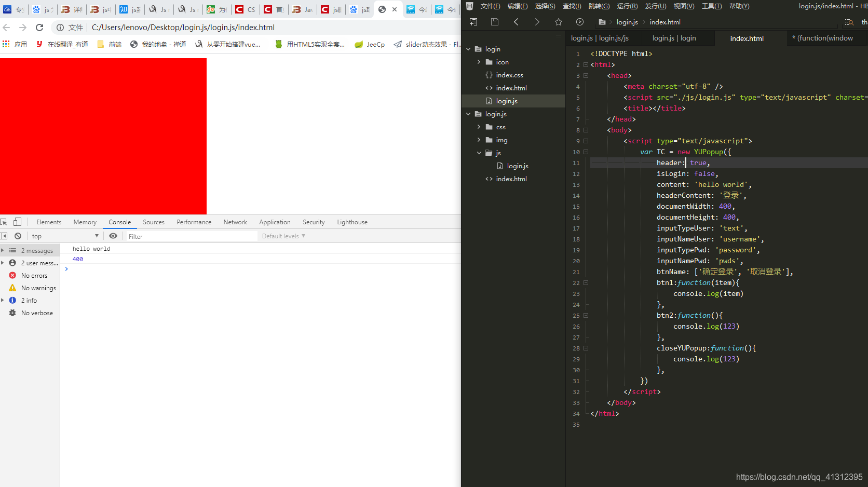
Task: Expand the 'css' folder in project tree
Action: (x=479, y=127)
